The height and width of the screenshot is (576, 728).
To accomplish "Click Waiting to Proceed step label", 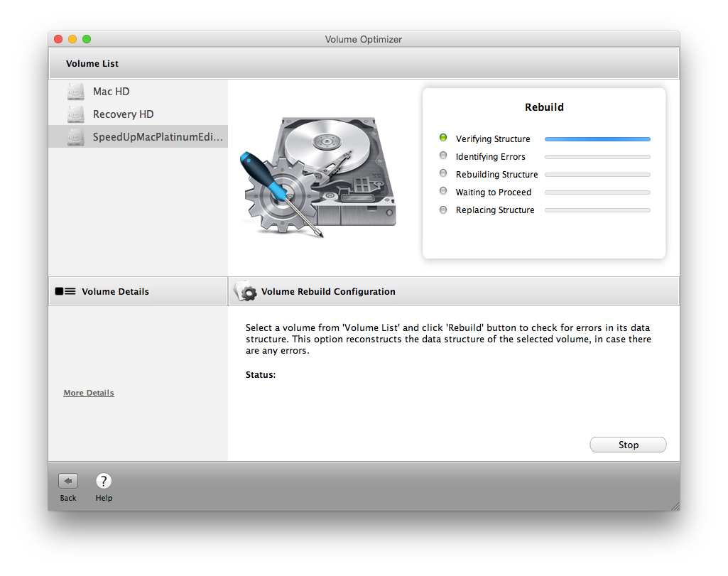I will point(493,192).
